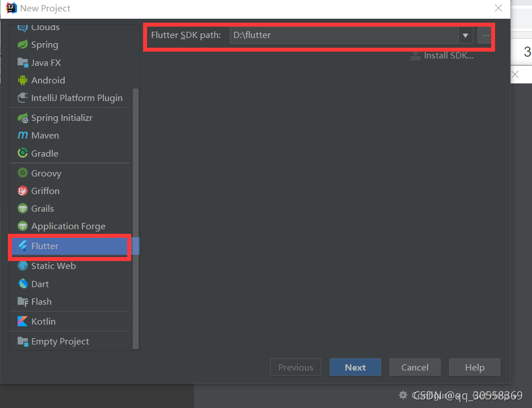The height and width of the screenshot is (408, 532).
Task: Select Groovy project type label
Action: click(46, 173)
